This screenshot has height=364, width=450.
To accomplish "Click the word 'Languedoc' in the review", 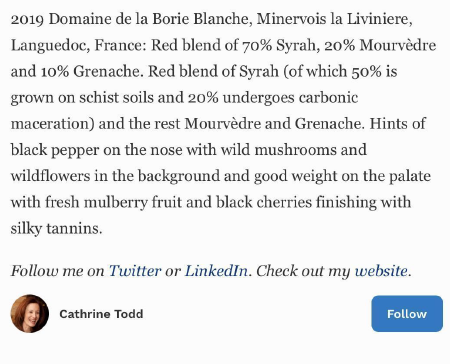I will (50, 45).
